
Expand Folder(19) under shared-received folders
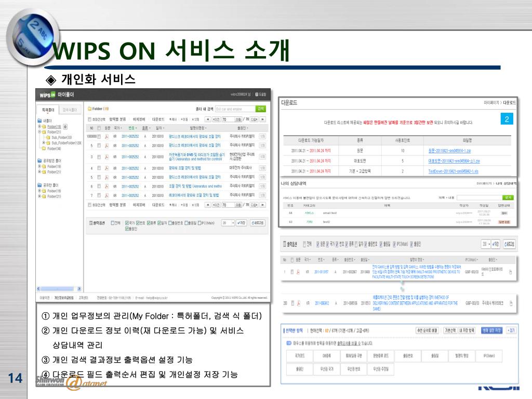pyautogui.click(x=39, y=167)
